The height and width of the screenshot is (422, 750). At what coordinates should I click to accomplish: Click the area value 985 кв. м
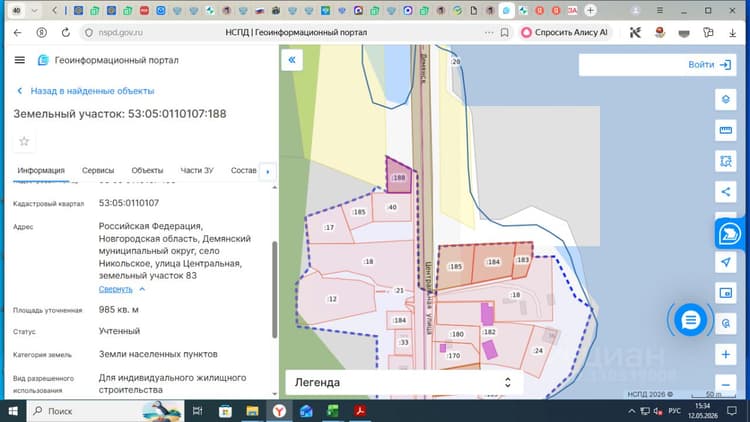(x=119, y=310)
